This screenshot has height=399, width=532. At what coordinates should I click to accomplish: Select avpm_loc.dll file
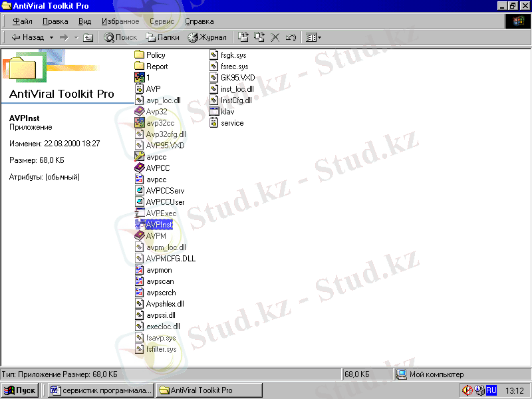(160, 247)
